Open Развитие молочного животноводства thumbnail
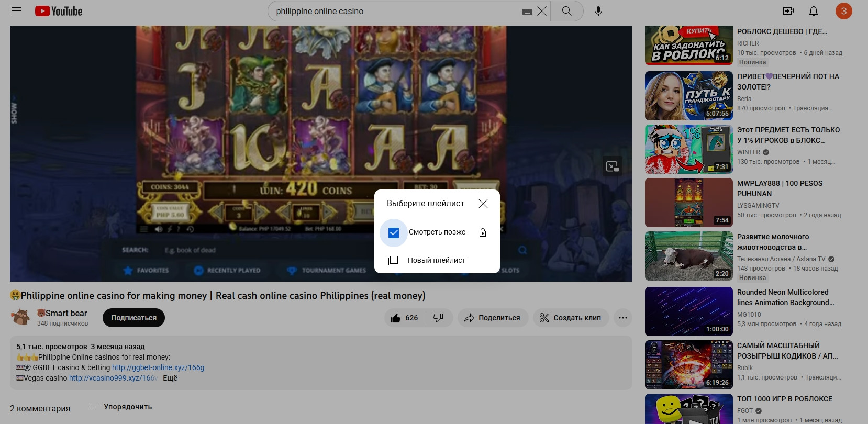 click(x=688, y=256)
